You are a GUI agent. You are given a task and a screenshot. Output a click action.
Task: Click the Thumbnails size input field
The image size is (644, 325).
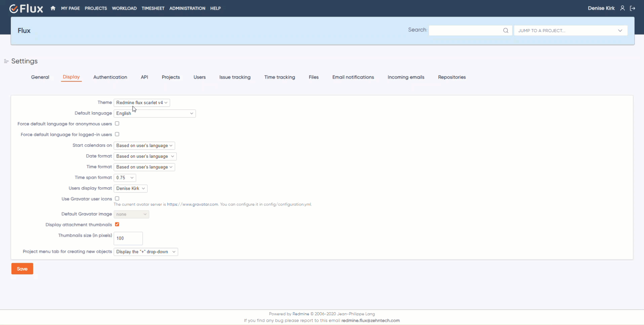click(128, 238)
